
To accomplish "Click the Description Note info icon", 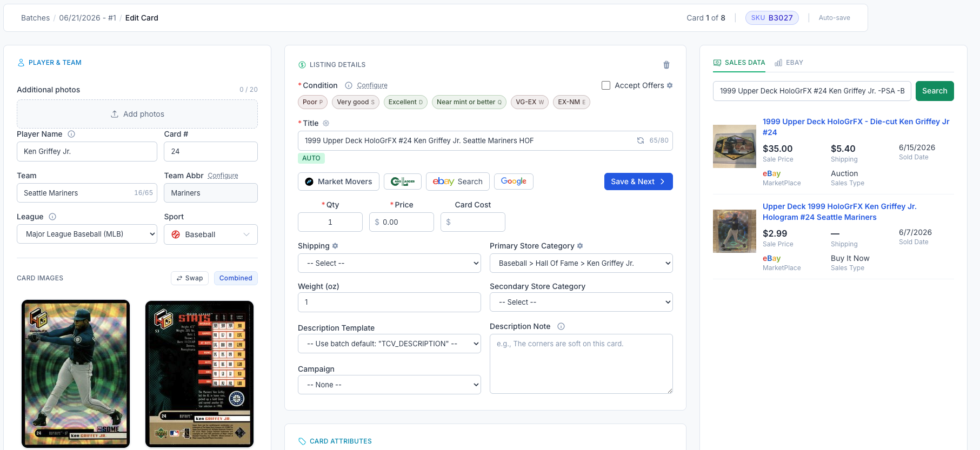I will tap(561, 326).
